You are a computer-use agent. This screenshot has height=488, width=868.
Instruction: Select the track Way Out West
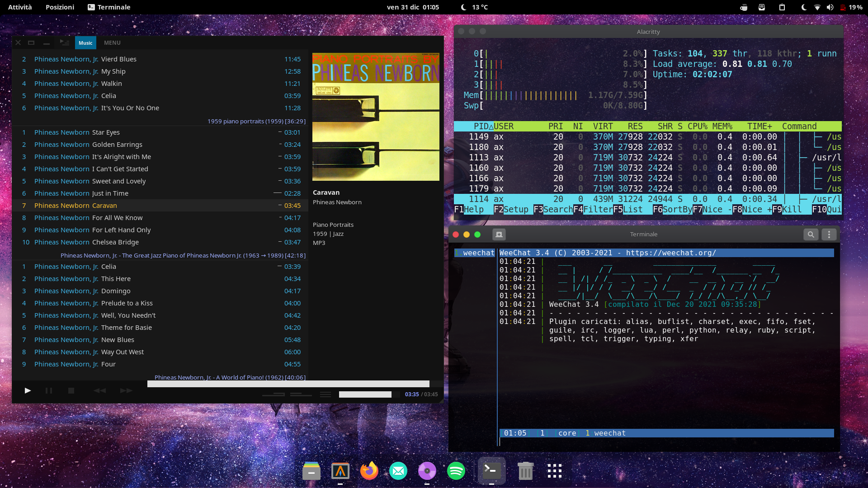(x=160, y=352)
